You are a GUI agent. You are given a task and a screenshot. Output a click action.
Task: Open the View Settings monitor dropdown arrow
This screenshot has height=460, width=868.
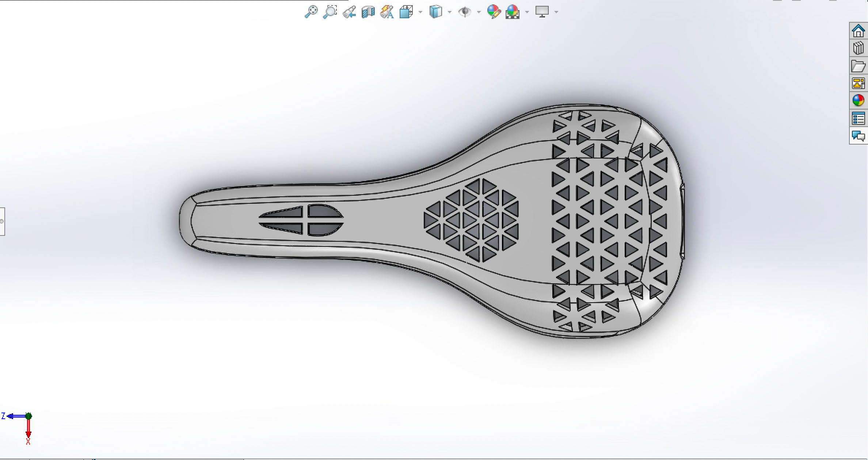(556, 12)
